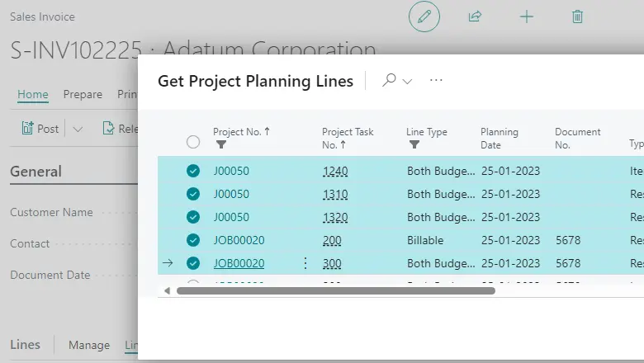Image resolution: width=644 pixels, height=363 pixels.
Task: Click the edit pencil icon
Action: pos(424,16)
